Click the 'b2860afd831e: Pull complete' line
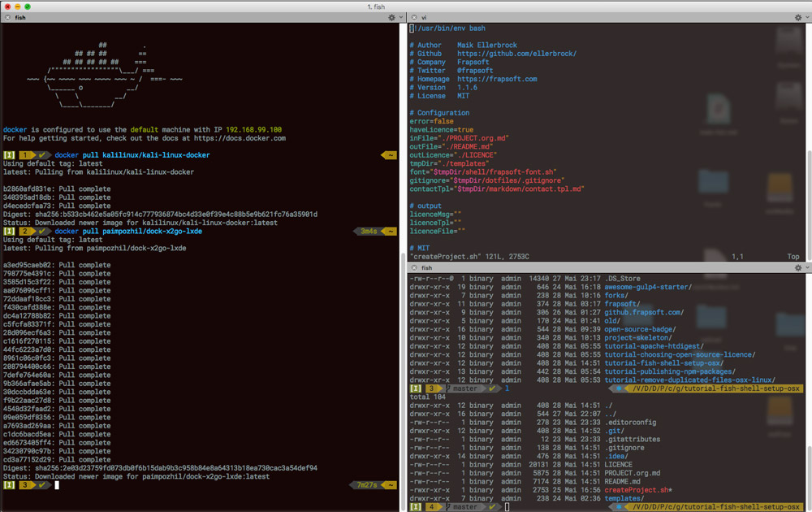This screenshot has height=512, width=812. point(57,189)
